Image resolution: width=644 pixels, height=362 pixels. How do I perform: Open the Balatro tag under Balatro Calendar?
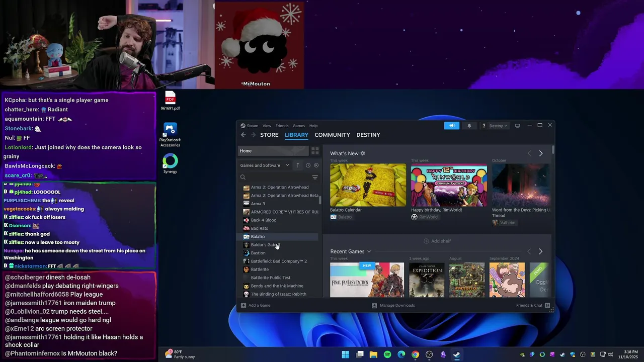coord(342,217)
